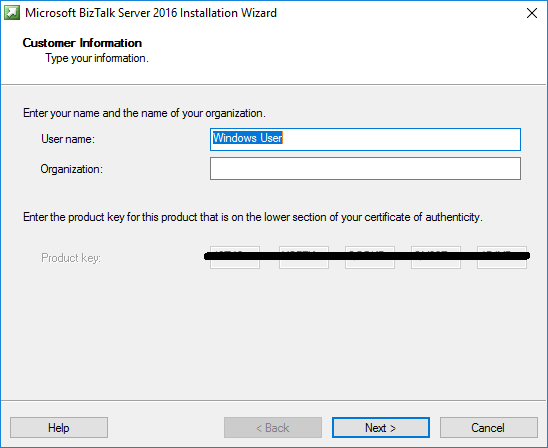
Task: Select the first product key box
Action: coord(235,258)
